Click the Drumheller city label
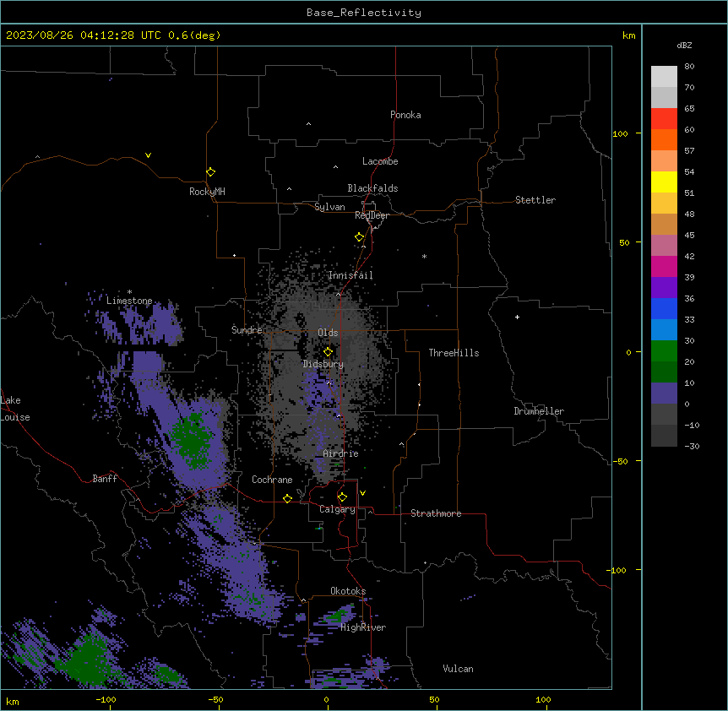This screenshot has width=728, height=711. pyautogui.click(x=539, y=411)
